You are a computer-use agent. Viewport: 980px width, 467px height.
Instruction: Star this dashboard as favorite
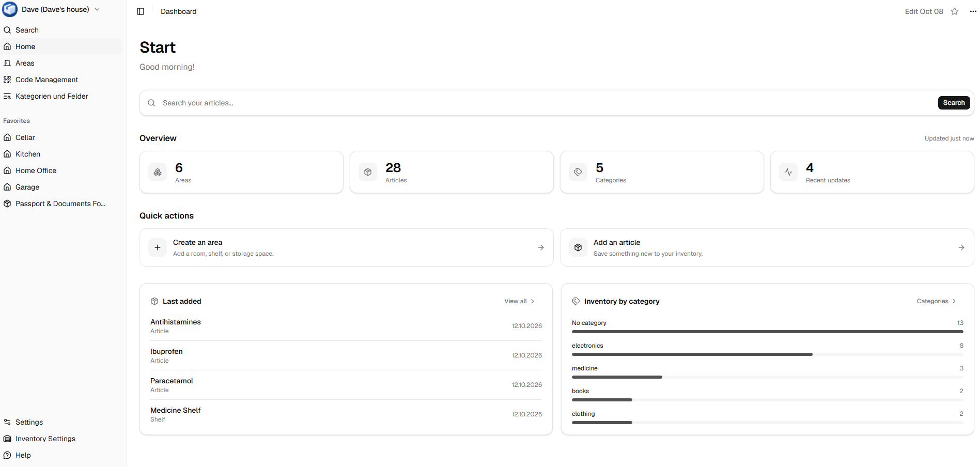pos(955,11)
